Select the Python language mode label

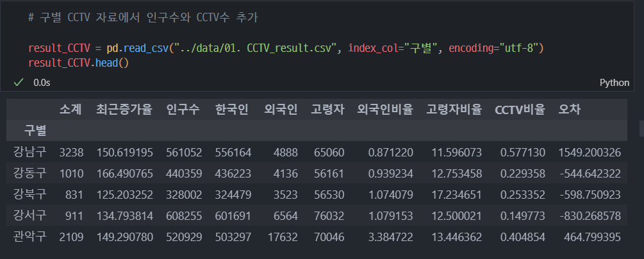pyautogui.click(x=615, y=83)
